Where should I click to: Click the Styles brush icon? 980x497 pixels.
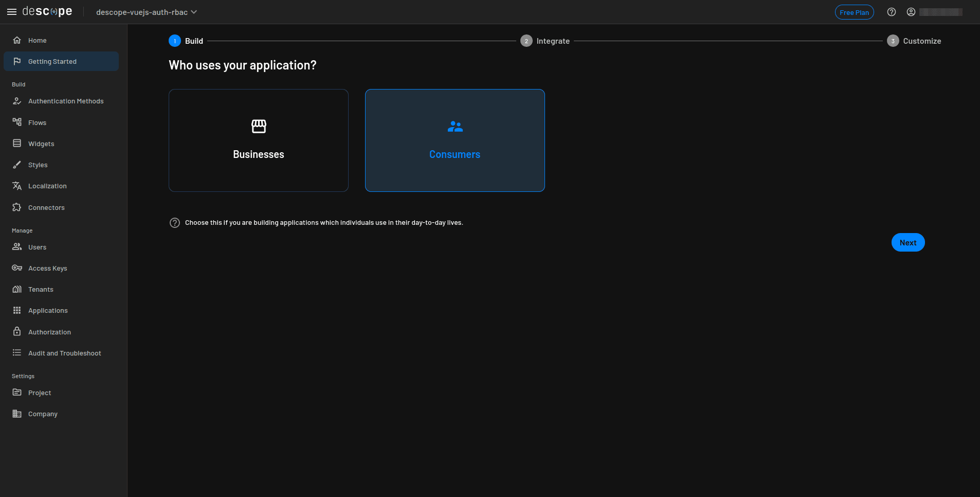coord(18,165)
